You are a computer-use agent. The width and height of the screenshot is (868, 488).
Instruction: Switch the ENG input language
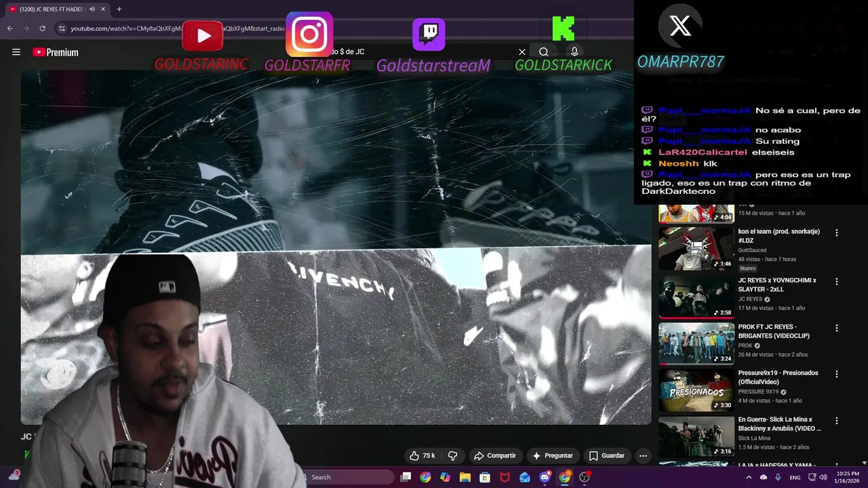click(x=795, y=477)
